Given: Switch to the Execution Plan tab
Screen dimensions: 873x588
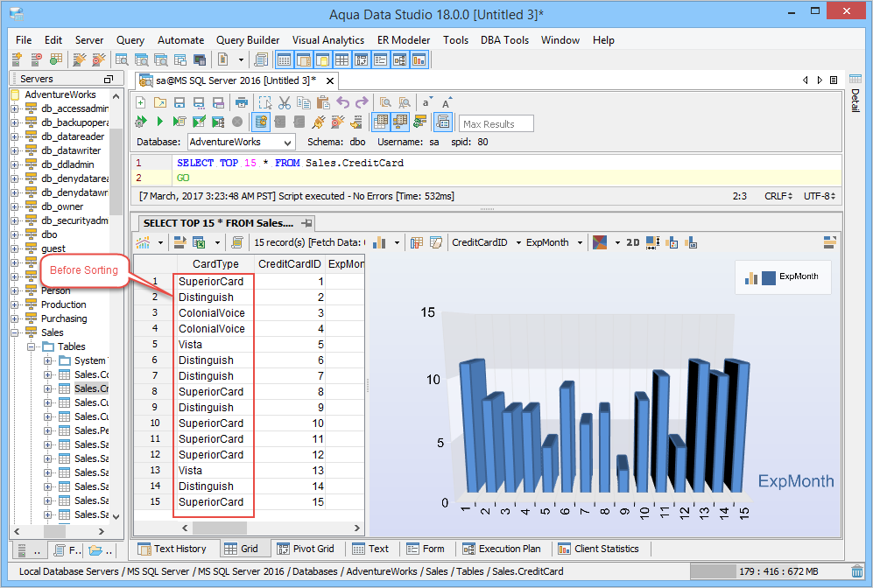Looking at the screenshot, I should (502, 549).
